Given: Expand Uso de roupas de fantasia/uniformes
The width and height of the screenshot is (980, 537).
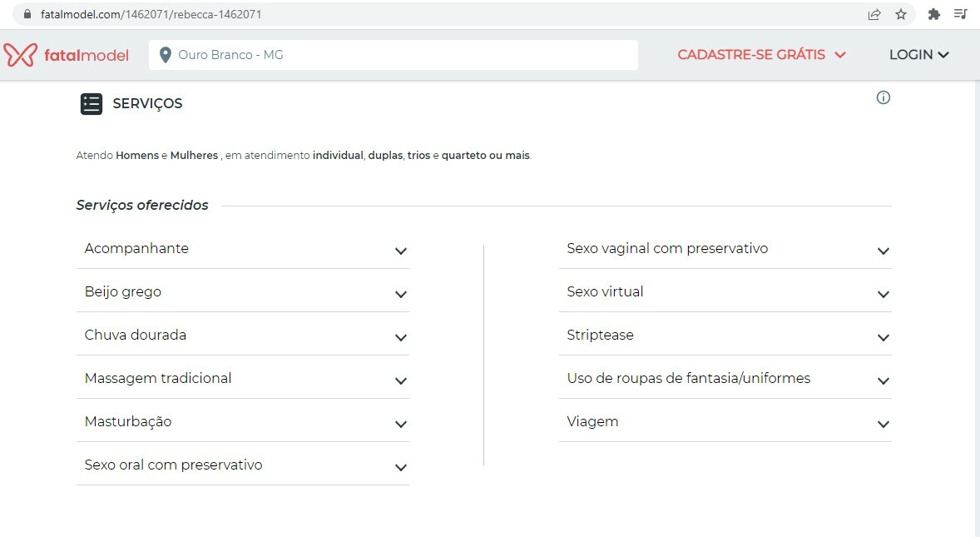Looking at the screenshot, I should pyautogui.click(x=725, y=378).
